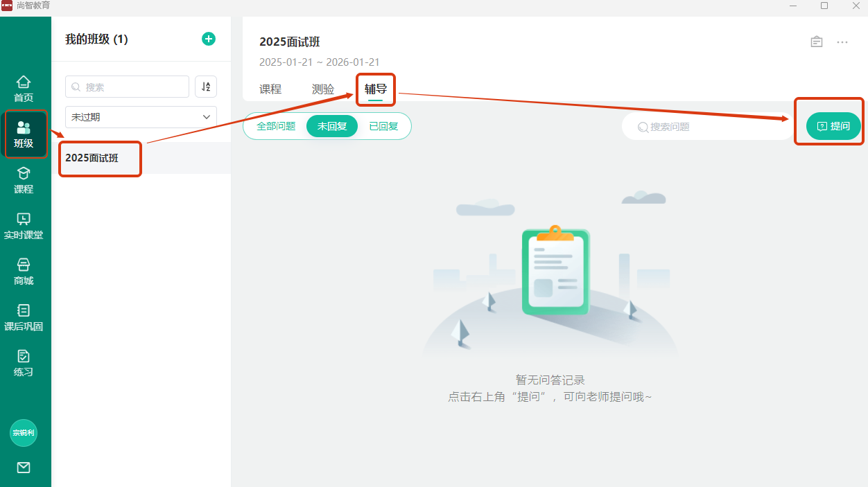Click the green add class plus icon
Image resolution: width=868 pixels, height=487 pixels.
click(x=208, y=39)
